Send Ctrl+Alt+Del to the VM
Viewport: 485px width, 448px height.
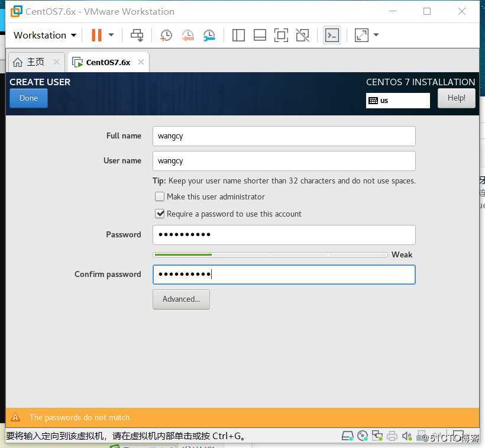(137, 35)
